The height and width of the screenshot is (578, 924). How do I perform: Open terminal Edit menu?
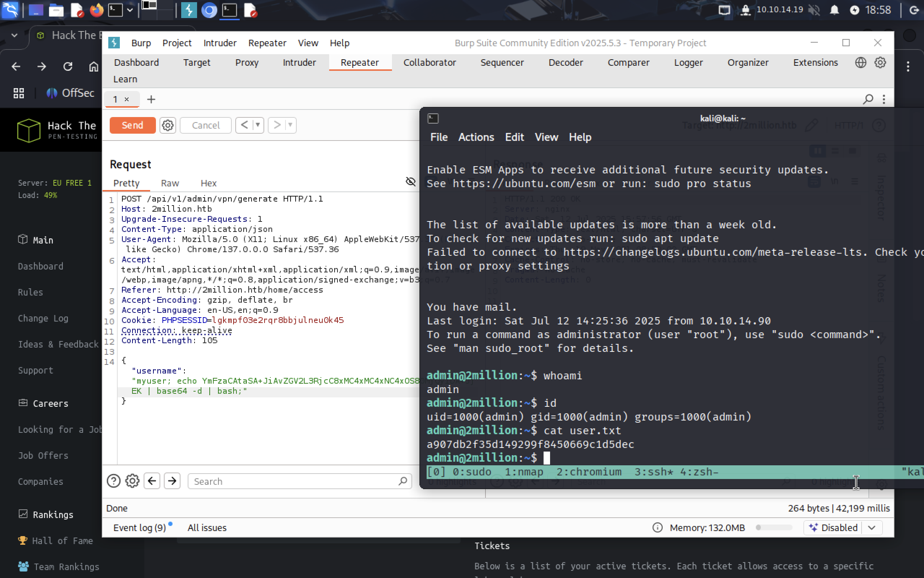[514, 137]
